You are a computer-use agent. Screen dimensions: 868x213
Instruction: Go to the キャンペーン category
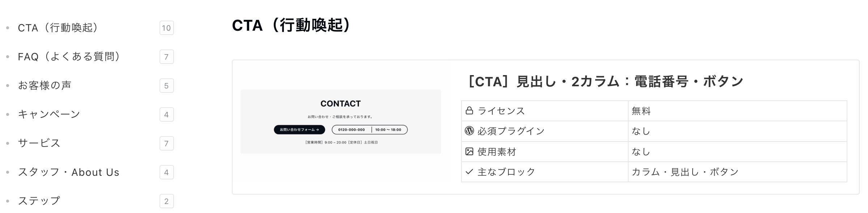click(49, 114)
